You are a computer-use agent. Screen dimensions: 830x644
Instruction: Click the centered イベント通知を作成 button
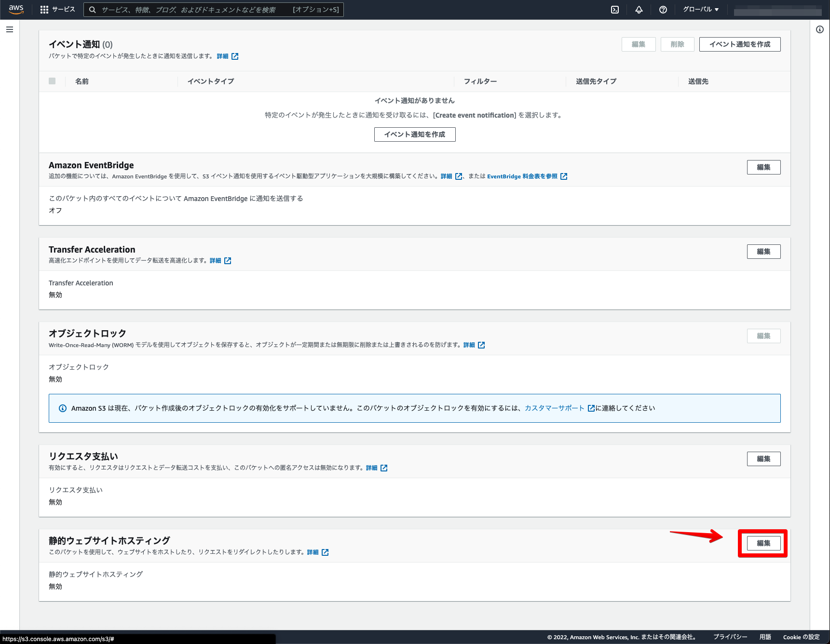(x=415, y=134)
